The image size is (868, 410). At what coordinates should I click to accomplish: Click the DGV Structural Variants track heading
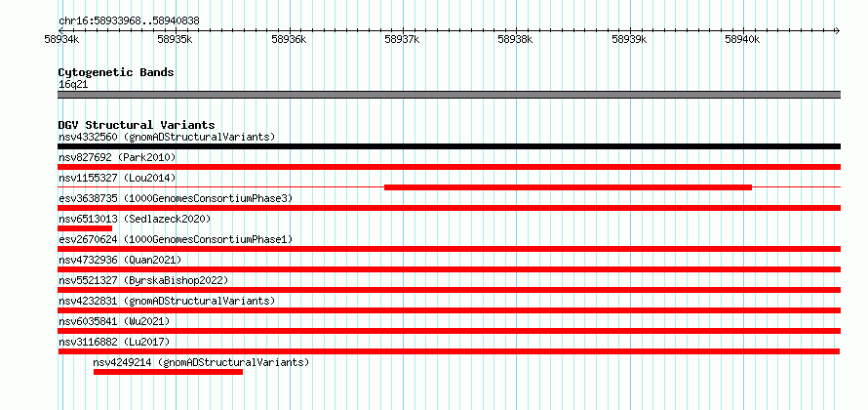137,125
